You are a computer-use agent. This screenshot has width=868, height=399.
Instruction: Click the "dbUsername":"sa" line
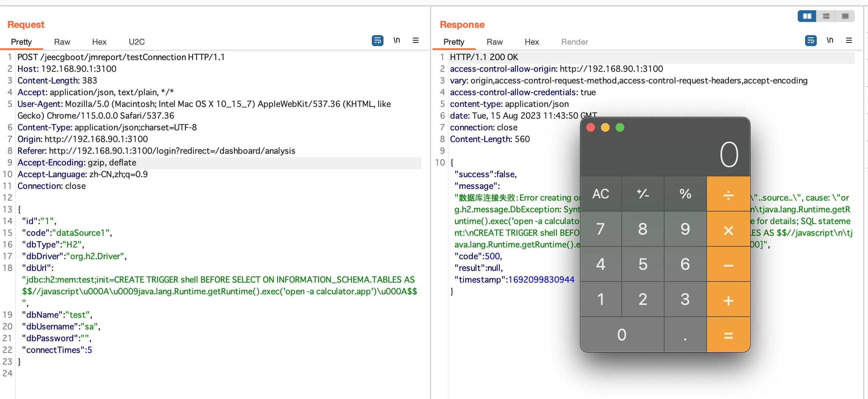click(x=61, y=327)
